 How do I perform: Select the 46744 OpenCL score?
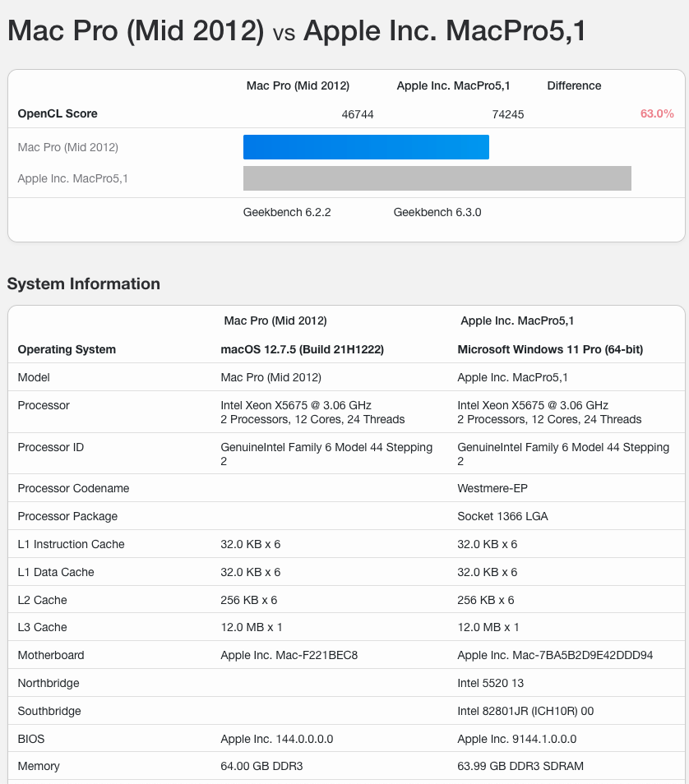click(x=358, y=114)
